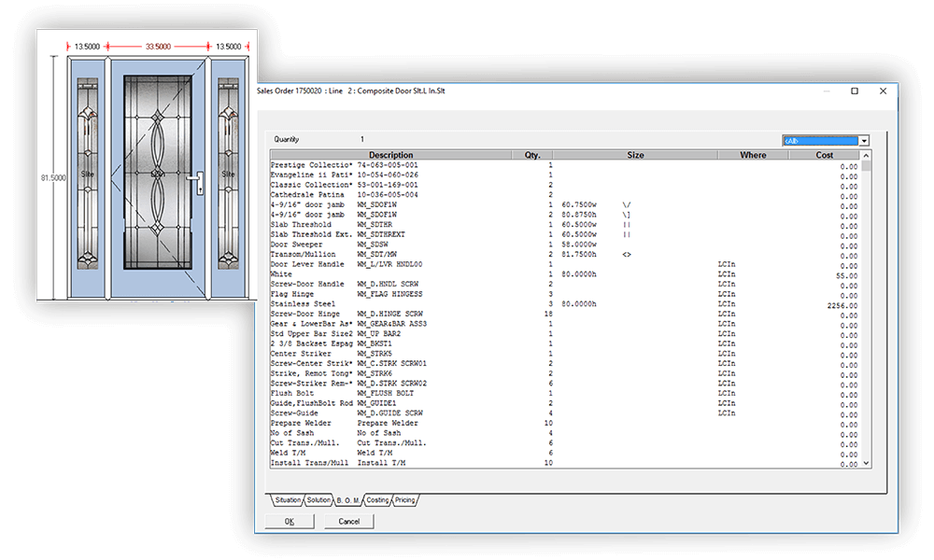Dismiss the dialog with Cancel
Viewport: 934px width, 560px height.
pyautogui.click(x=347, y=521)
